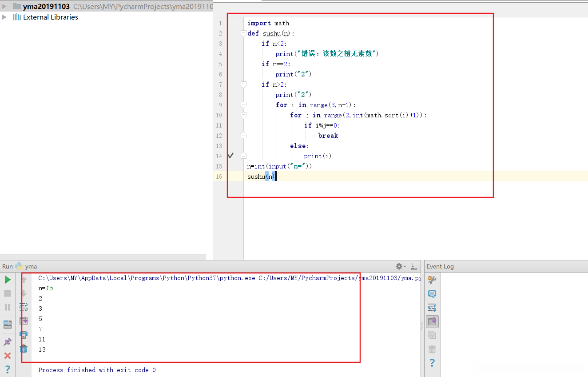The image size is (588, 377).
Task: Collapse the def sushu function fold marker
Action: tap(243, 33)
